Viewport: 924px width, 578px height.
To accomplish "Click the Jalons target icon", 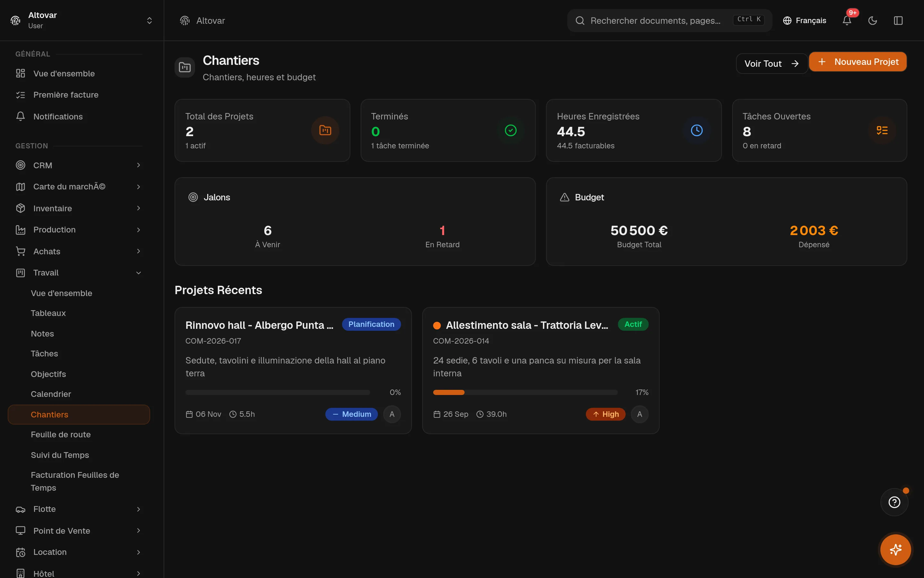I will pyautogui.click(x=193, y=197).
